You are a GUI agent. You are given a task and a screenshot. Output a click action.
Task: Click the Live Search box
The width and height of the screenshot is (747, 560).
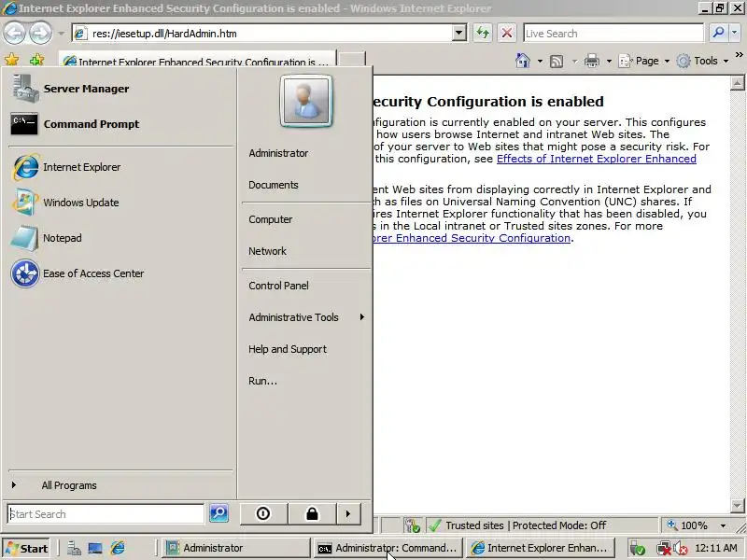[x=613, y=34]
